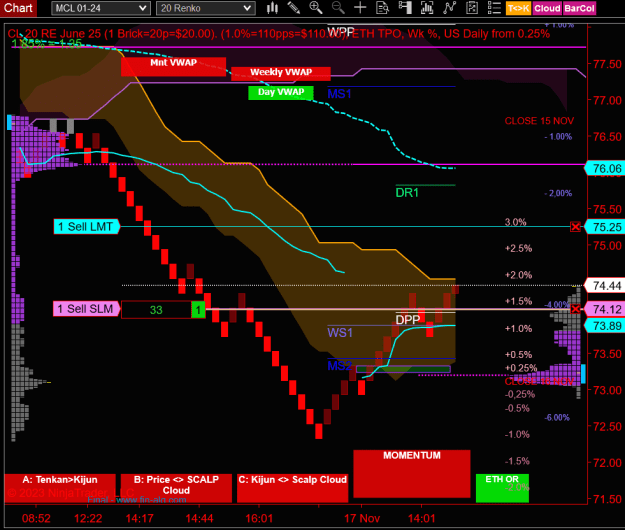This screenshot has width=625, height=530.
Task: Open the indicators icon
Action: 427,8
